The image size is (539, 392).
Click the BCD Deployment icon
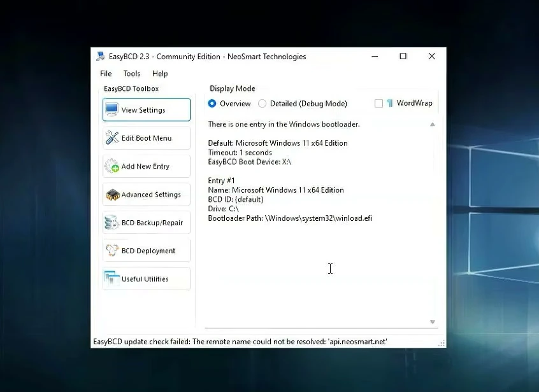tap(112, 251)
